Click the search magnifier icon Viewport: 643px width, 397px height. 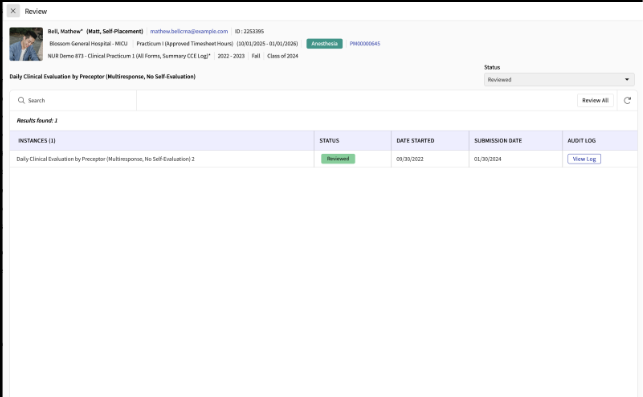[21, 100]
